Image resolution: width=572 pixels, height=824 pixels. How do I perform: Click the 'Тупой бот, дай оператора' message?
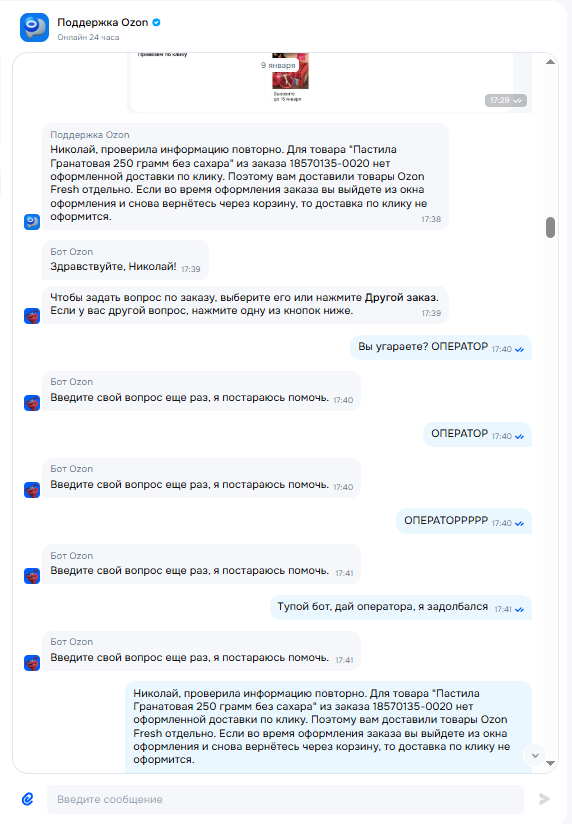tap(401, 607)
